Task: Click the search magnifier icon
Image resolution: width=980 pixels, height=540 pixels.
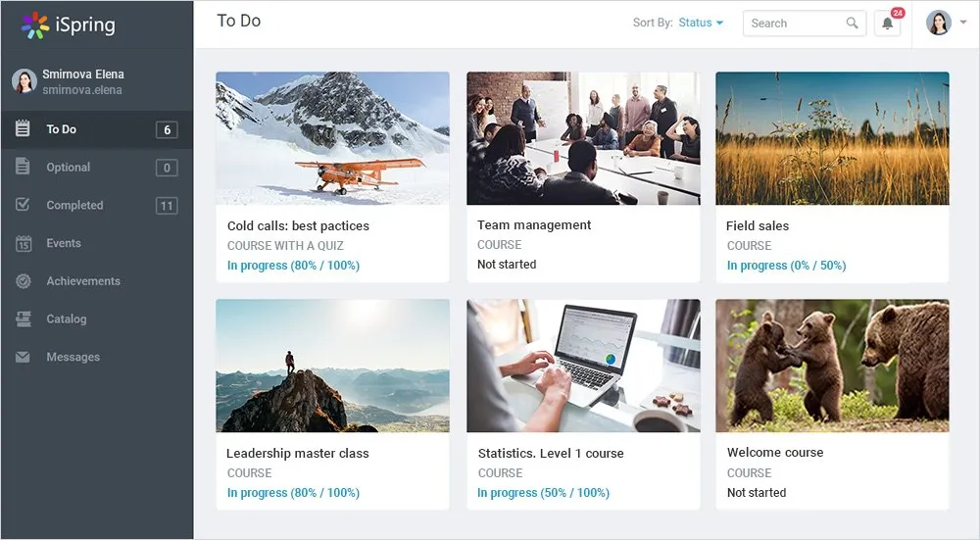Action: coord(853,24)
